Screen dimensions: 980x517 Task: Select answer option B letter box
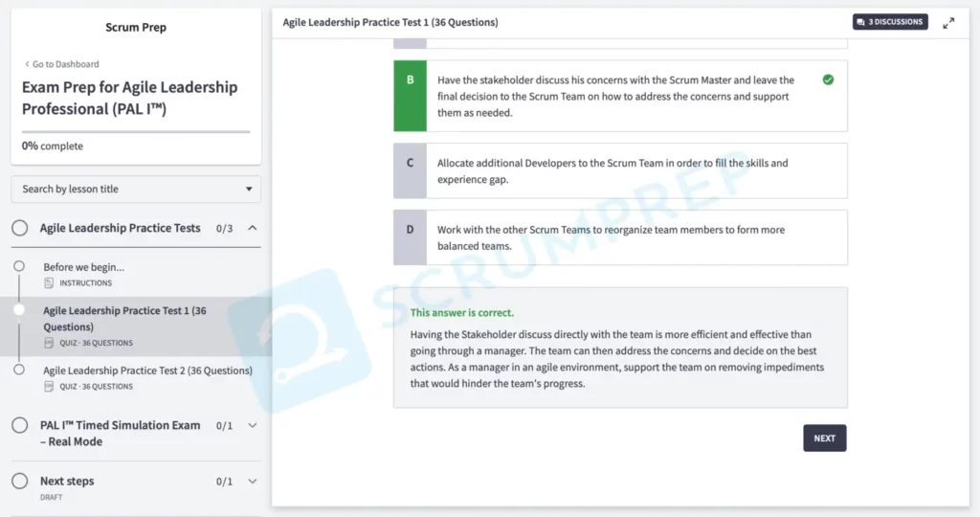coord(410,96)
